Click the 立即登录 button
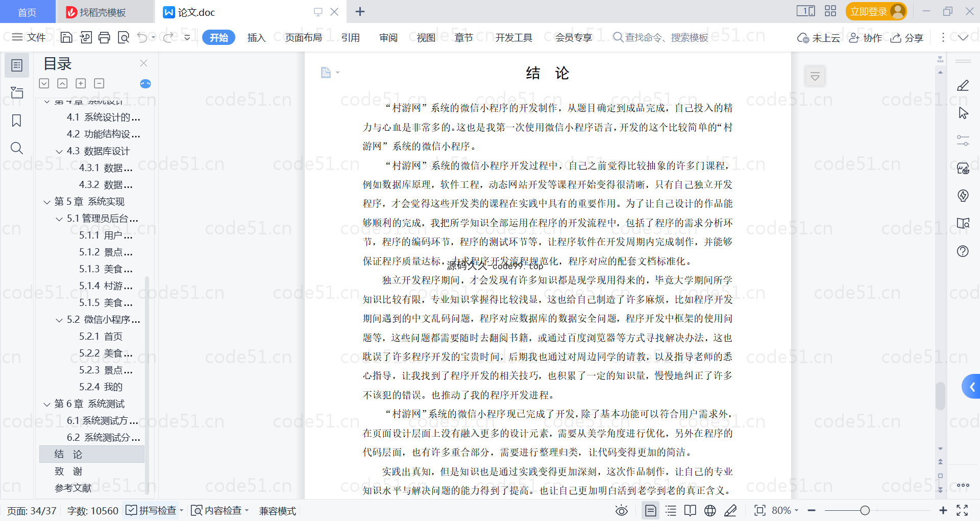980x521 pixels. pos(876,11)
